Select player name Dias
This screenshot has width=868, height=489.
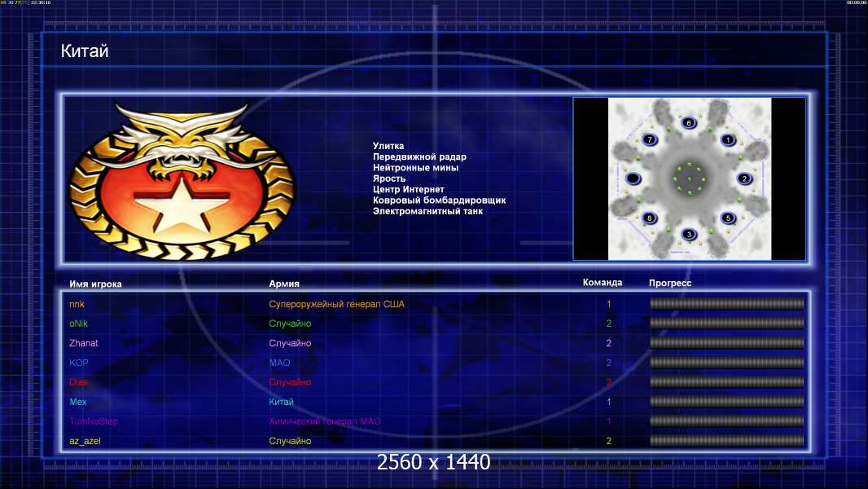tap(79, 382)
